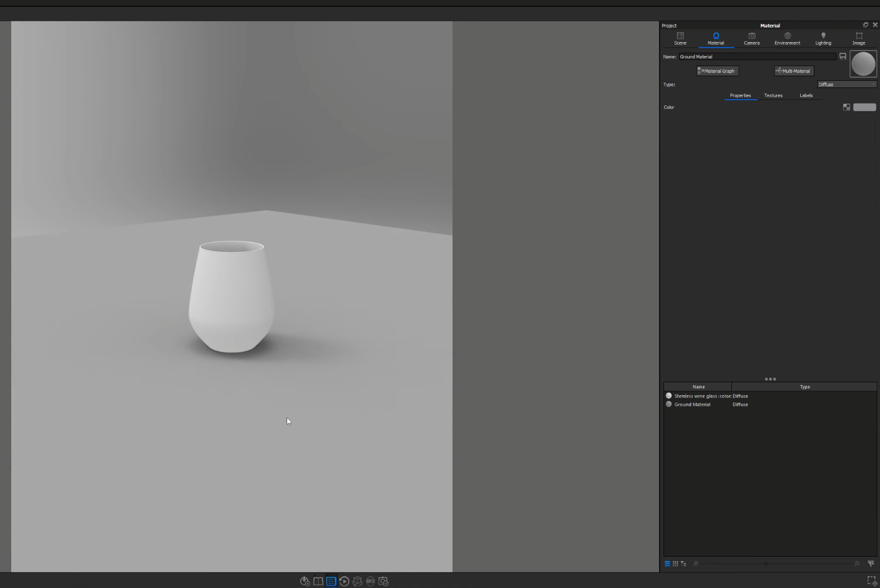Open KeyShotXR cube icon
The image size is (880, 588).
click(x=357, y=581)
